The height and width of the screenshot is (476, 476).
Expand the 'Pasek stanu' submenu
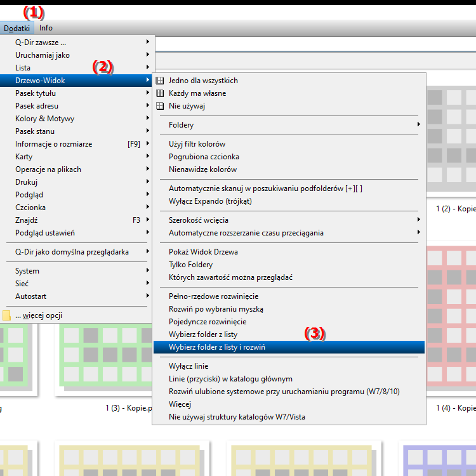click(76, 131)
